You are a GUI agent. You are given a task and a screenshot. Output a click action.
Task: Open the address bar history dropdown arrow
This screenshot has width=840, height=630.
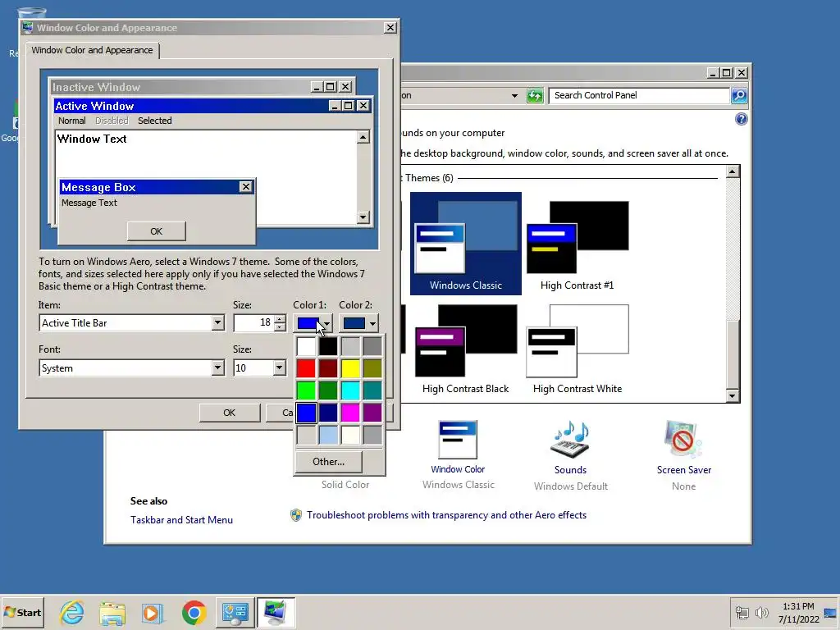pyautogui.click(x=514, y=96)
